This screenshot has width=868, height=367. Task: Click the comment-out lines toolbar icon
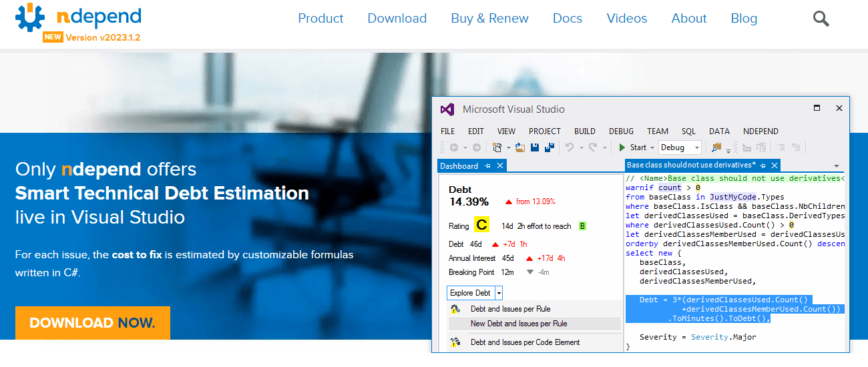coord(747,147)
